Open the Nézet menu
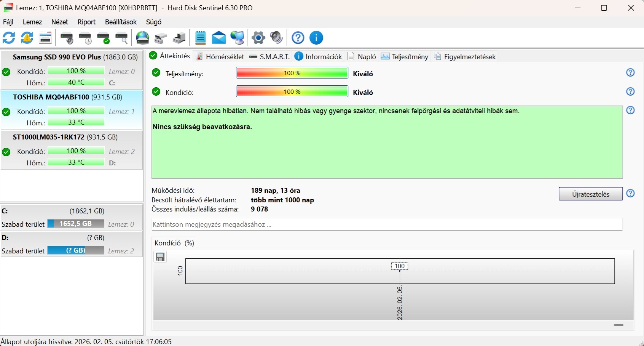Screen dimensions: 644x346 (60, 22)
